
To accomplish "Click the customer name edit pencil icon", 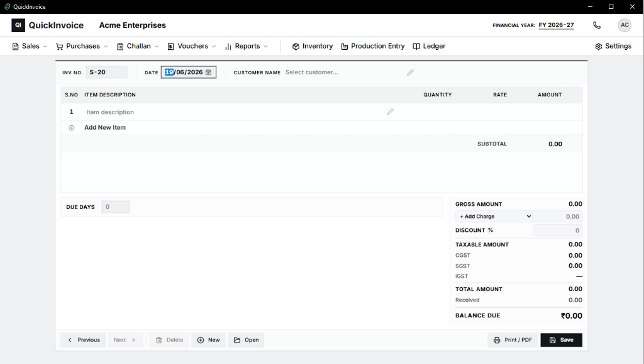I will 410,72.
